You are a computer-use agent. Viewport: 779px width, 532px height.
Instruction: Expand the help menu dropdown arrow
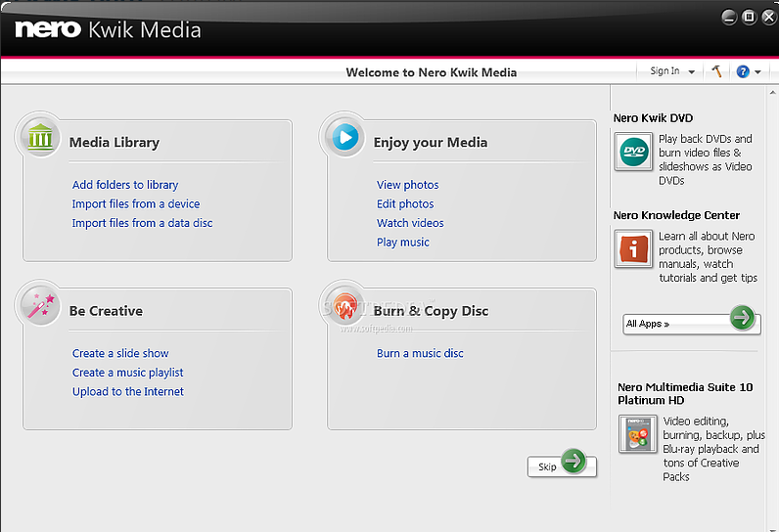[757, 72]
